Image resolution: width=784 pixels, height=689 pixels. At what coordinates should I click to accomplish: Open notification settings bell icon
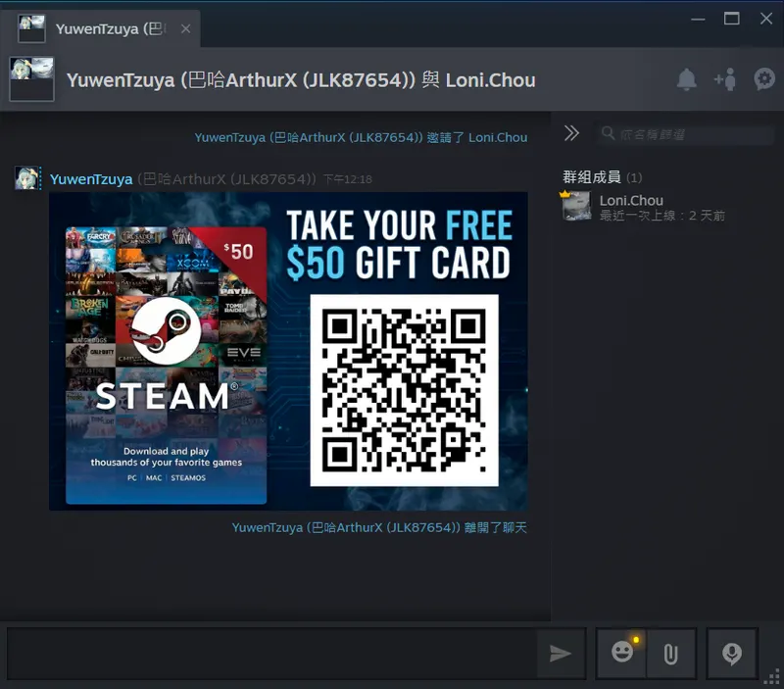[687, 79]
